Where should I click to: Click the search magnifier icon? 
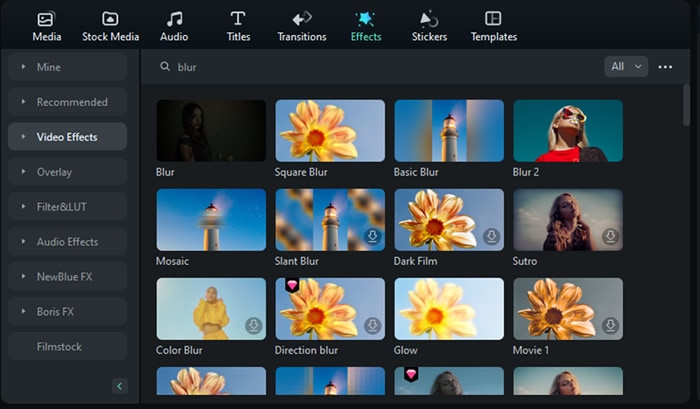(165, 67)
